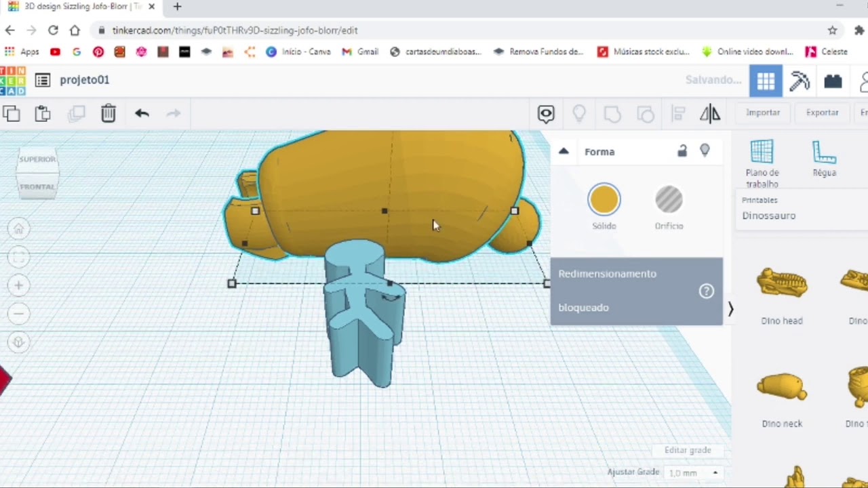The image size is (868, 488).
Task: Zoom in with the plus button
Action: pyautogui.click(x=19, y=285)
